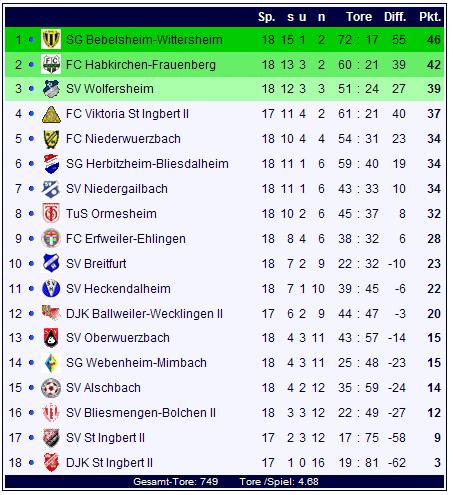453x495 pixels.
Task: Click the FC Habkirchen-Frauenberg club logo
Action: click(51, 64)
